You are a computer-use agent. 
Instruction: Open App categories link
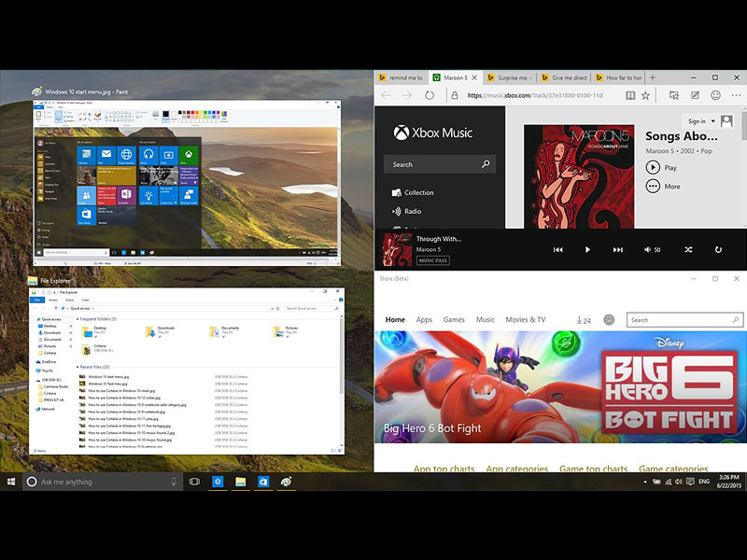pyautogui.click(x=517, y=468)
